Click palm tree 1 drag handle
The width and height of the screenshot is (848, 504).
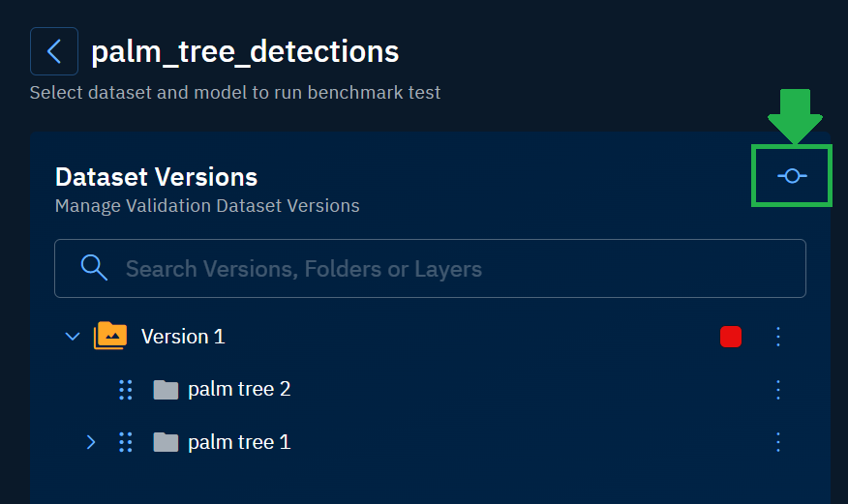click(x=125, y=442)
